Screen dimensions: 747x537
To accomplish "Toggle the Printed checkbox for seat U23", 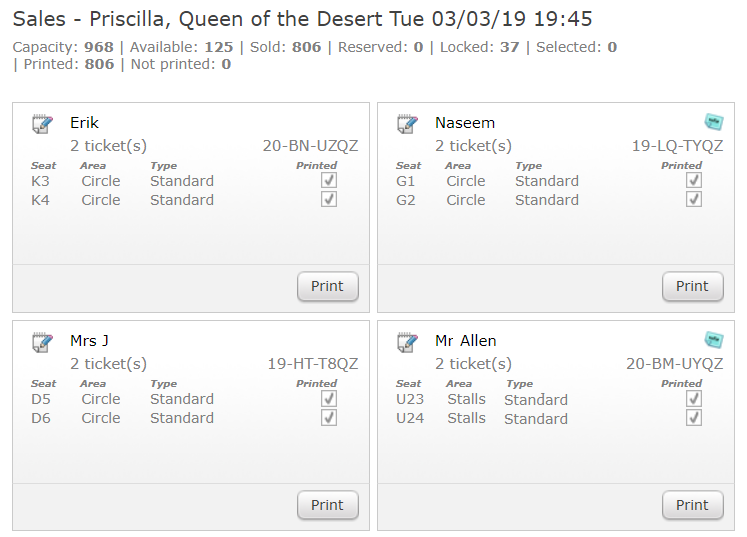I will (694, 398).
